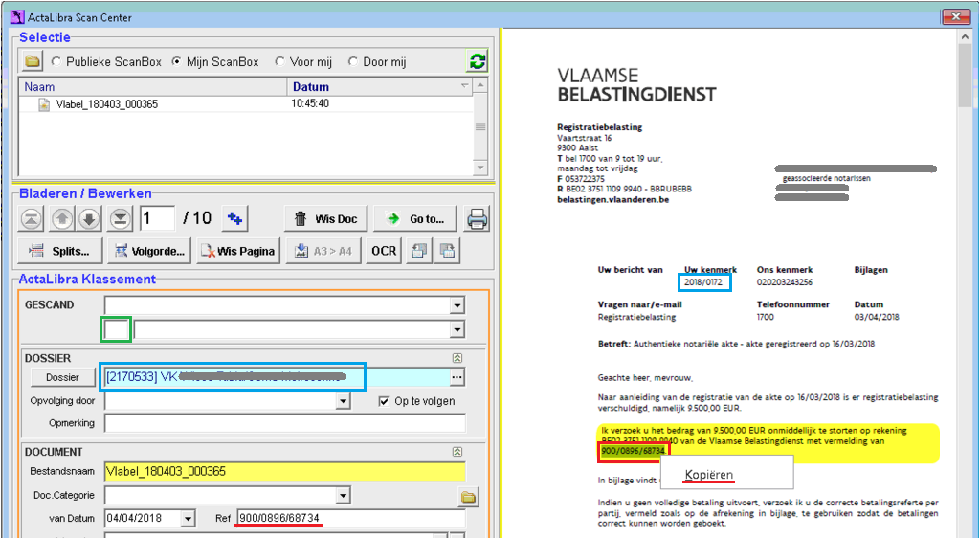
Task: Go to the previous page
Action: pyautogui.click(x=62, y=218)
